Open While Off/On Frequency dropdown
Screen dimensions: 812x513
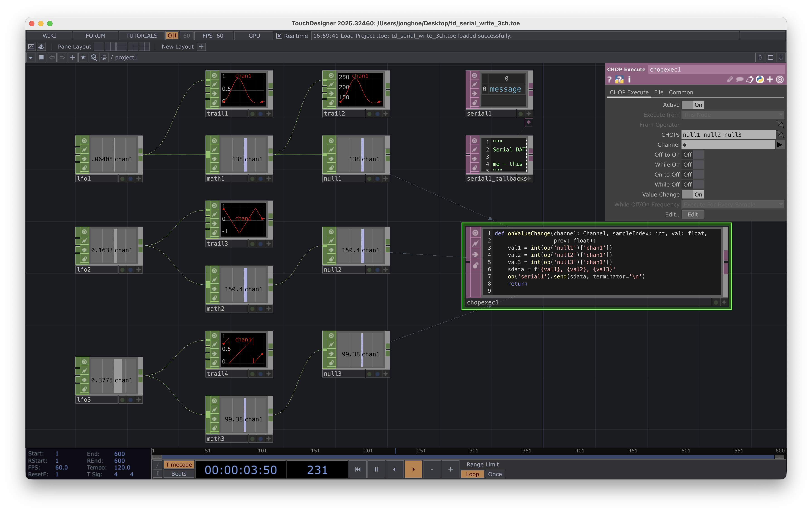click(733, 205)
